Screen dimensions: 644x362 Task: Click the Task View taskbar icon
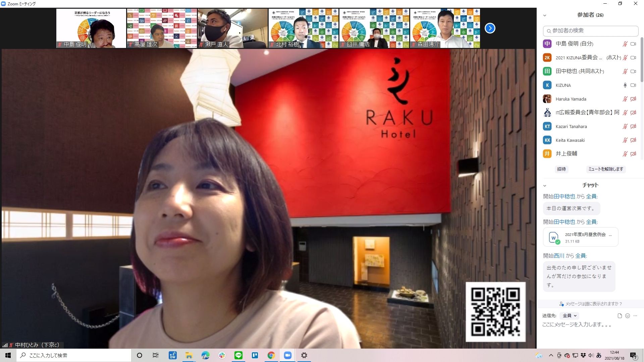pos(156,355)
